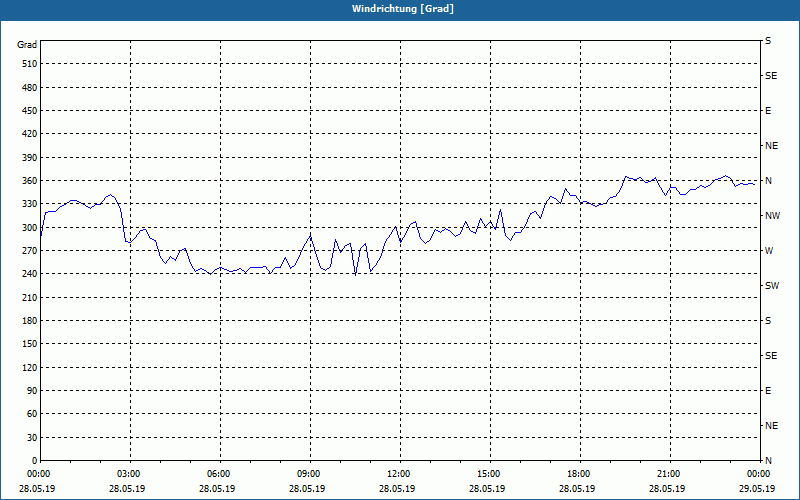Image resolution: width=800 pixels, height=500 pixels.
Task: Select the 270 y-axis value
Action: pyautogui.click(x=30, y=251)
